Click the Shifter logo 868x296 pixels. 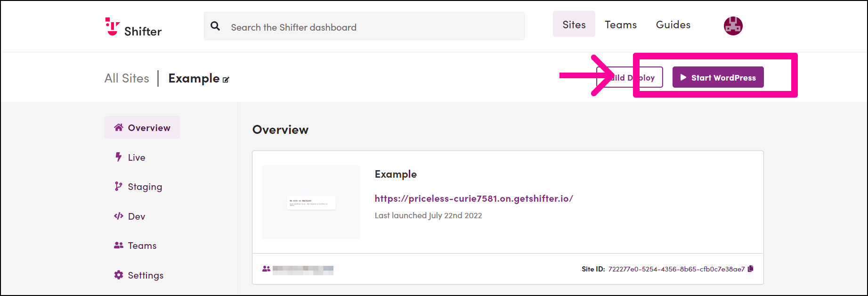pyautogui.click(x=133, y=27)
